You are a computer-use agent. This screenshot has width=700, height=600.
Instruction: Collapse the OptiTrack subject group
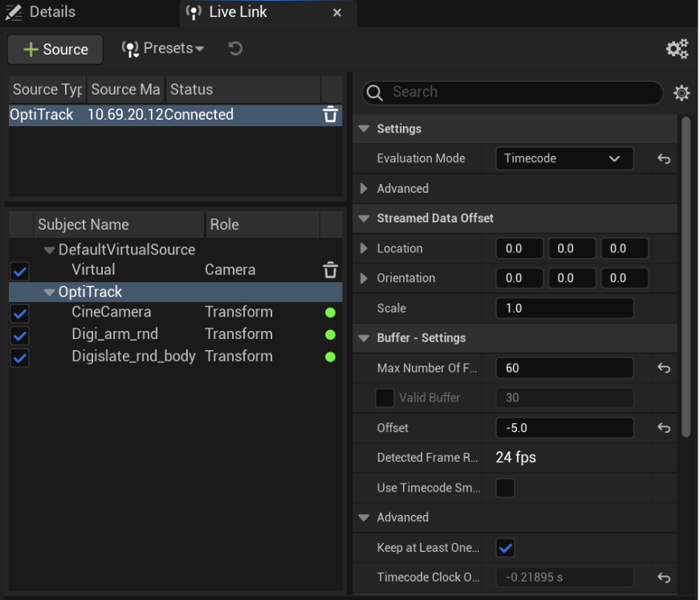50,292
